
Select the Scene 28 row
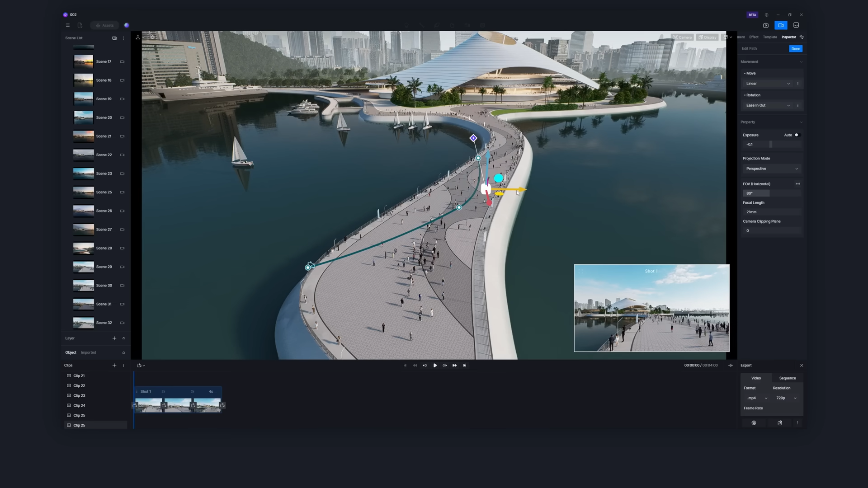(96, 248)
